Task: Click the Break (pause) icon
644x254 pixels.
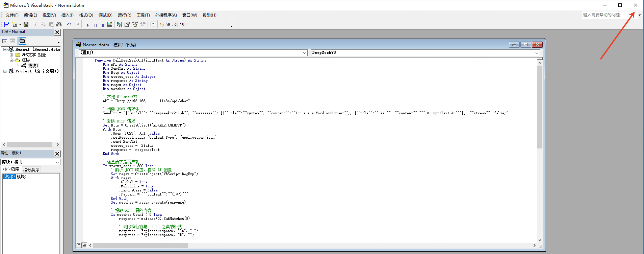Action: coord(96,25)
